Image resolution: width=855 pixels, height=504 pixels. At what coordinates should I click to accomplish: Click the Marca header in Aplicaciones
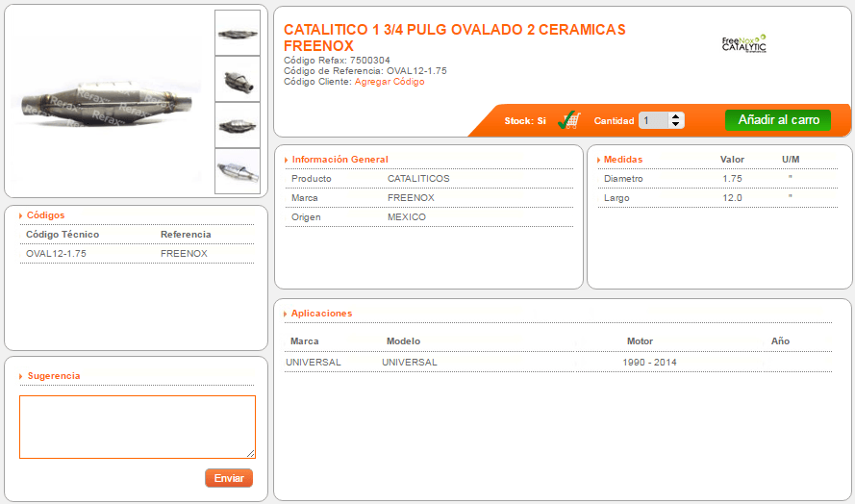pos(304,341)
